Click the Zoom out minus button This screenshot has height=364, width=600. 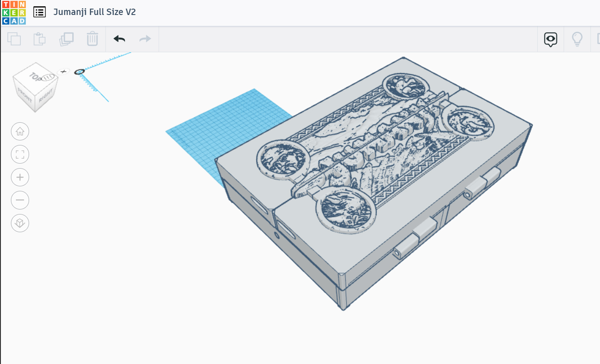pyautogui.click(x=20, y=200)
